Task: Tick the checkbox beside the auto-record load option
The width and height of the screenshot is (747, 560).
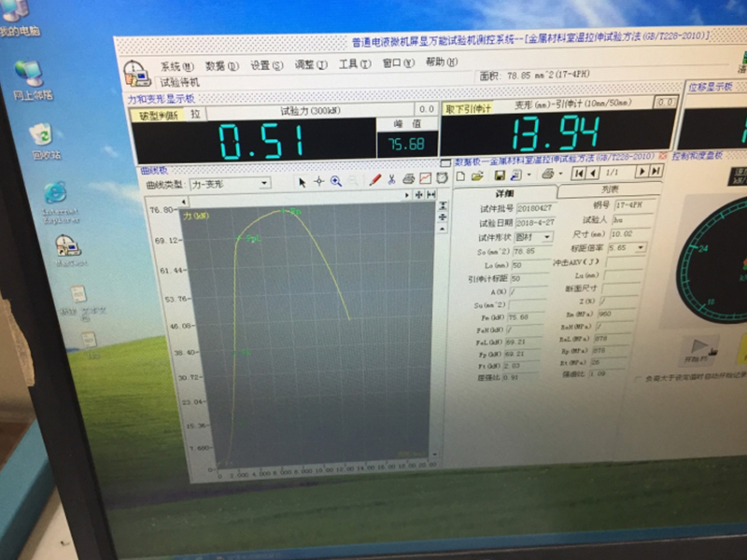Action: coord(638,379)
